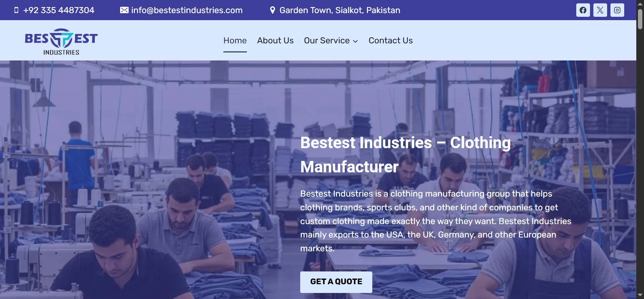Open the X (Twitter) social icon
The height and width of the screenshot is (299, 644).
pyautogui.click(x=600, y=10)
